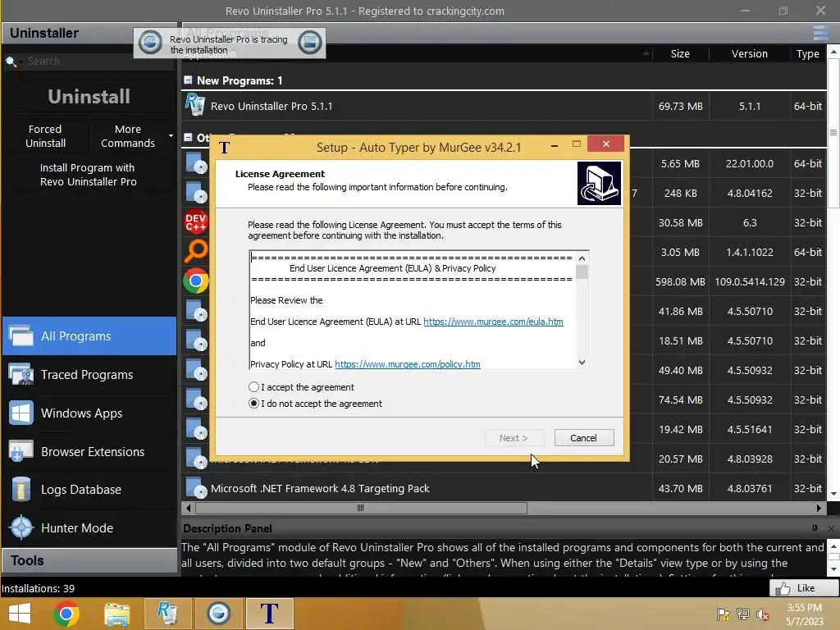Click the Google Chrome icon in program list
This screenshot has width=840, height=630.
(x=195, y=281)
